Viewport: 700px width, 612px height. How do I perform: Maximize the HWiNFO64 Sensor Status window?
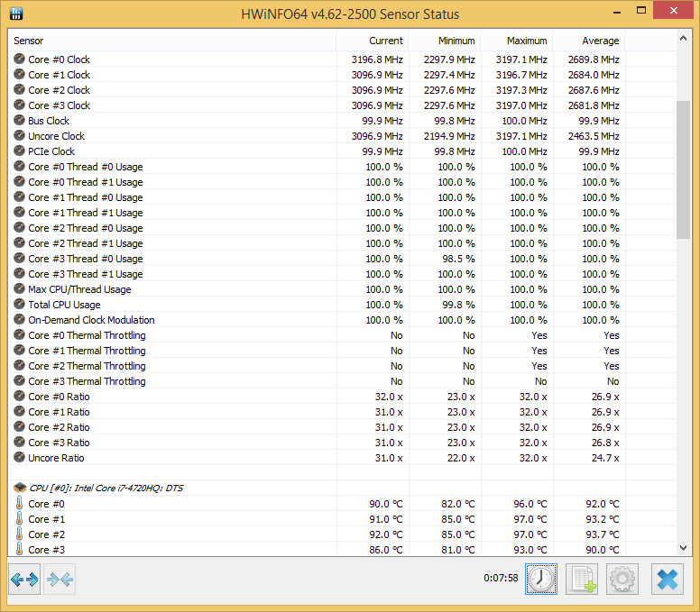pyautogui.click(x=641, y=11)
